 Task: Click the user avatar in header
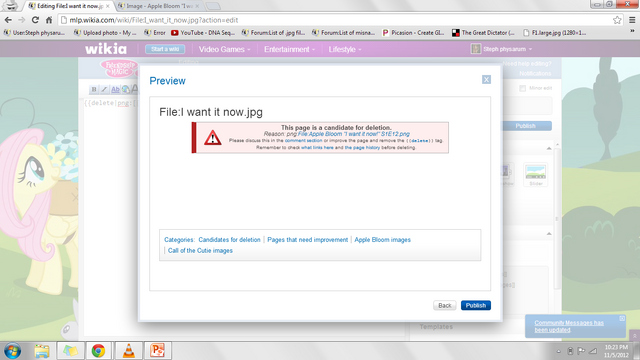476,49
